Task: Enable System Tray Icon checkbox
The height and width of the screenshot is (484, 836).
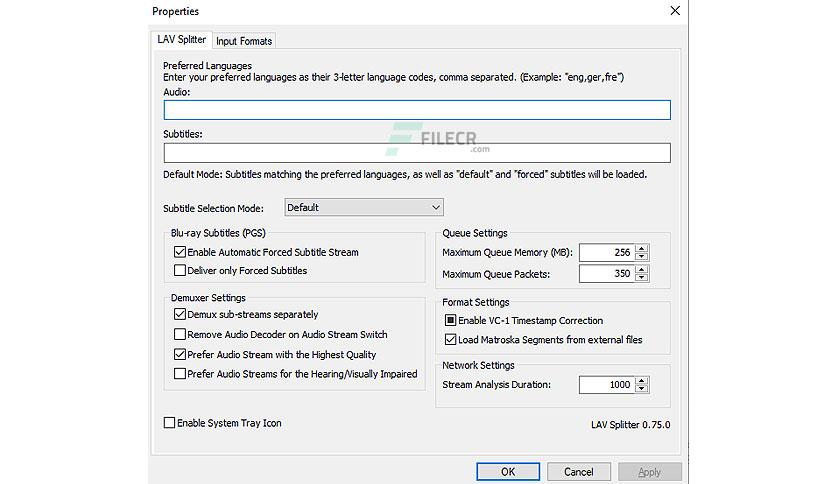Action: point(170,423)
